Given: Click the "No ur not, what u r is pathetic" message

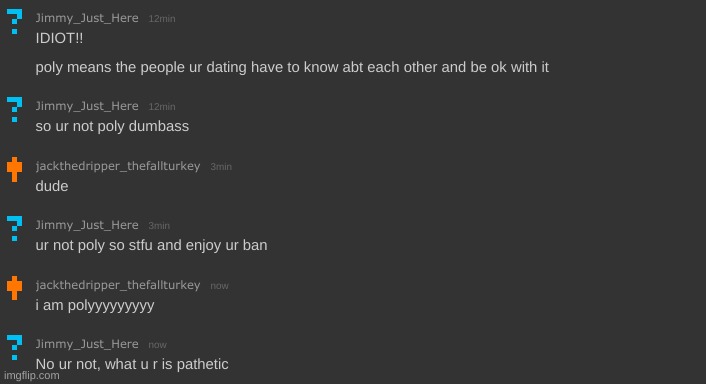Looking at the screenshot, I should 132,364.
